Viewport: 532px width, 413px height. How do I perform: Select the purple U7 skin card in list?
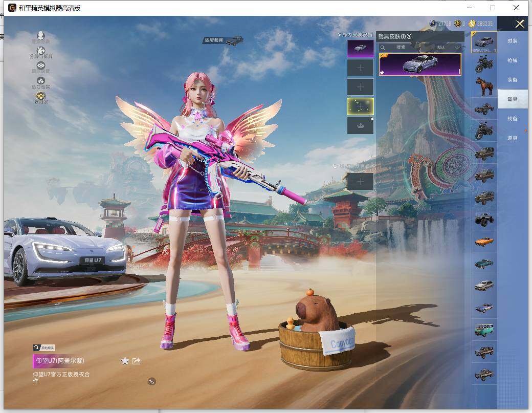point(420,64)
